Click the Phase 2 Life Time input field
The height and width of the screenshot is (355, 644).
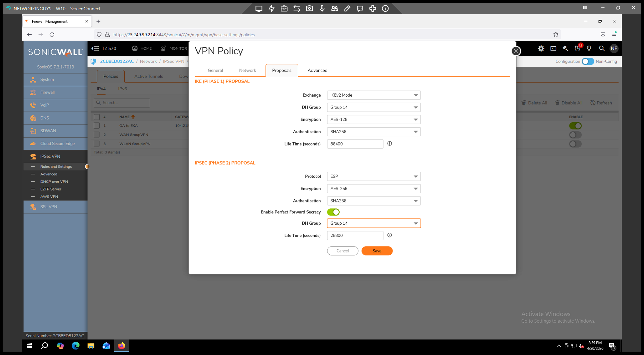355,235
